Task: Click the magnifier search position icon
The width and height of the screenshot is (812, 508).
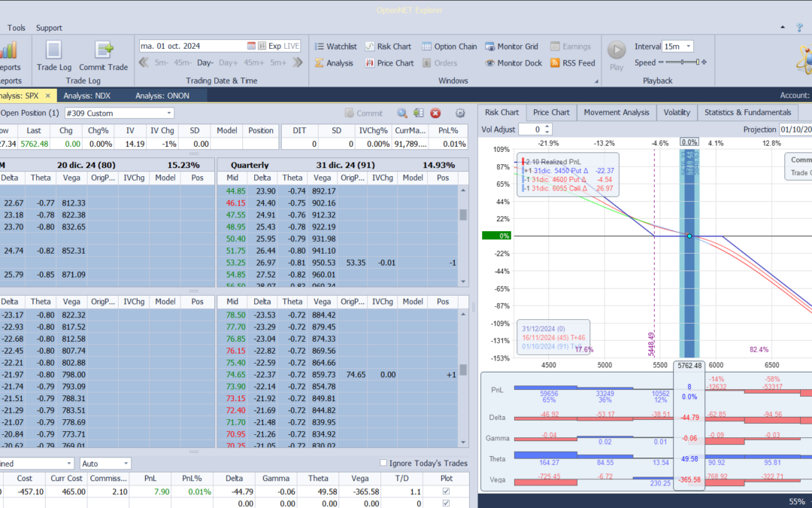Action: pos(401,113)
